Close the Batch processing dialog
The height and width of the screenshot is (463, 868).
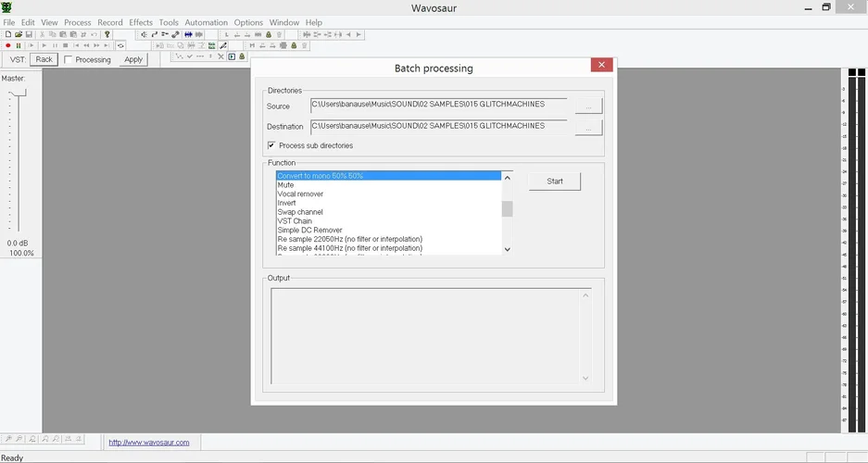click(x=601, y=65)
